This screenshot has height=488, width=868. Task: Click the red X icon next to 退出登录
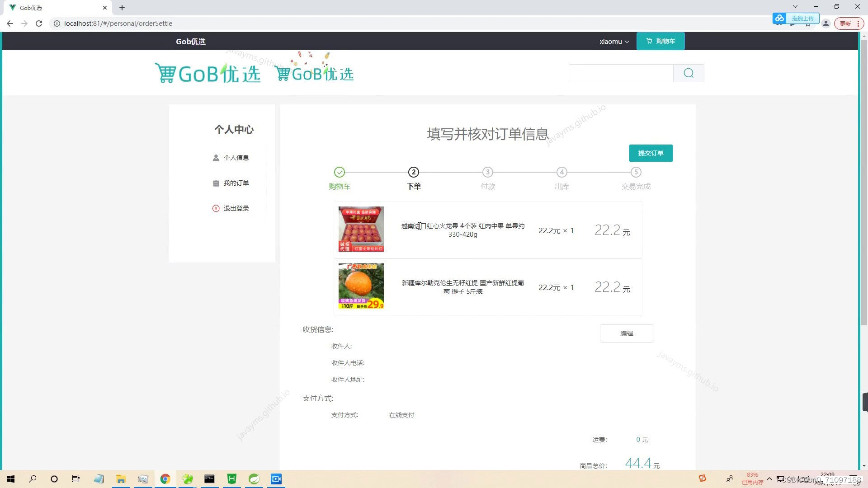click(216, 208)
